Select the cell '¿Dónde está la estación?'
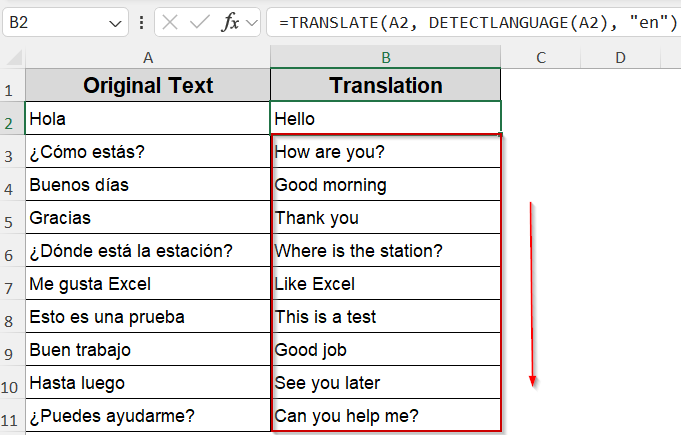Viewport: 681px width, 435px height. pyautogui.click(x=148, y=250)
